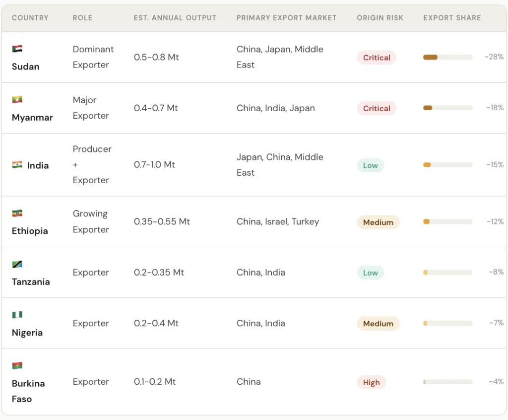
Task: Select the Country column header
Action: [x=30, y=18]
